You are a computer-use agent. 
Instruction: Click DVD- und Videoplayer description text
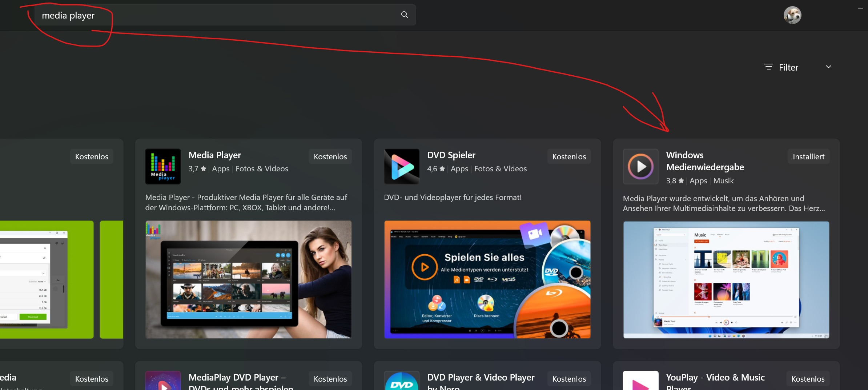(453, 197)
